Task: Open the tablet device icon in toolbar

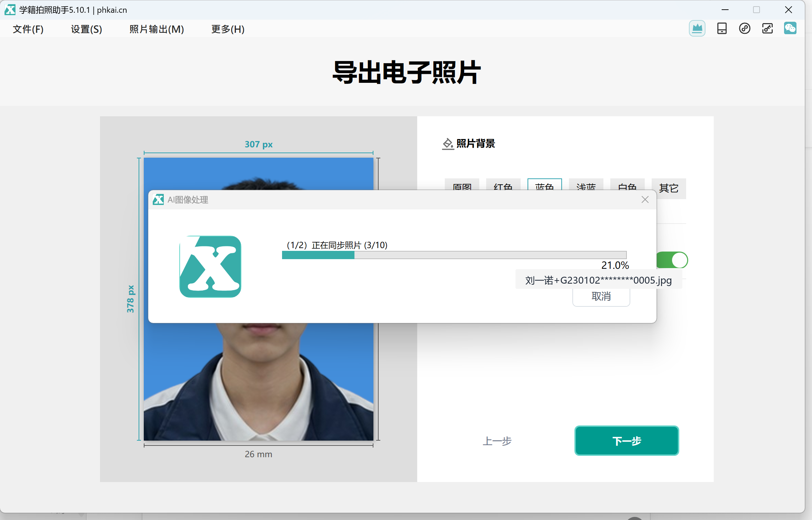Action: point(722,29)
